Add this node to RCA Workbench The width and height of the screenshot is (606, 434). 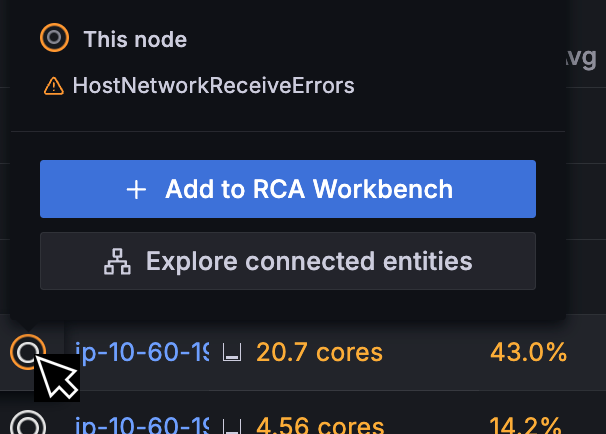click(x=288, y=189)
